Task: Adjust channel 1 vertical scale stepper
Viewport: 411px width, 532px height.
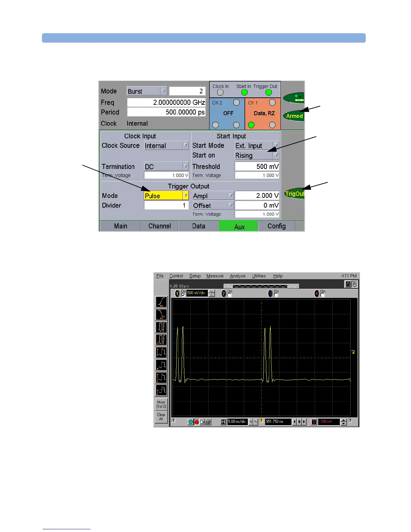Action: coord(212,293)
